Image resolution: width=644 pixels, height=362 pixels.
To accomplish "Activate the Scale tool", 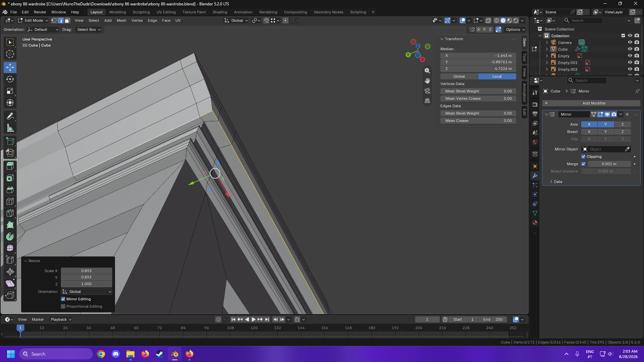I will [x=10, y=91].
